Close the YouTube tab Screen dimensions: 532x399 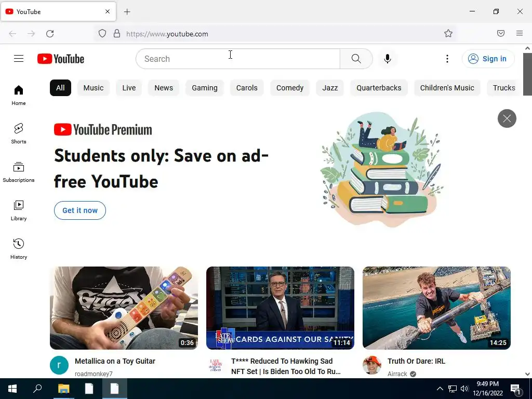[108, 11]
